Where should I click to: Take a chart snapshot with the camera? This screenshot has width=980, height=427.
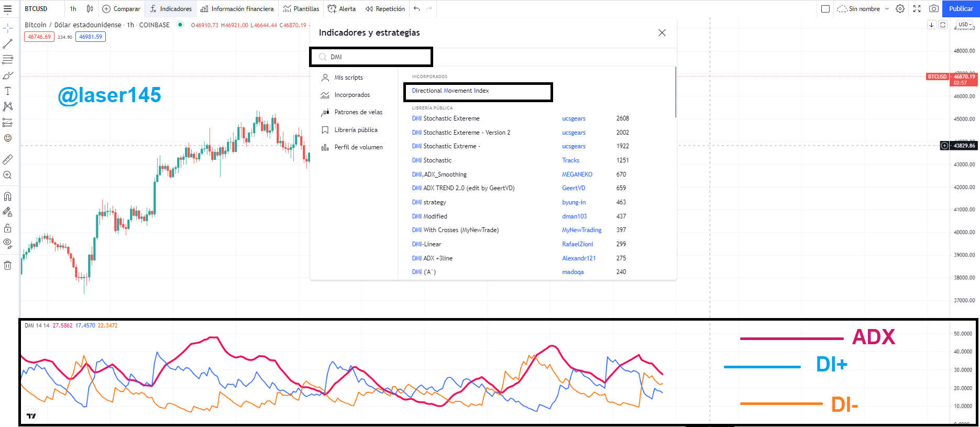pos(934,9)
